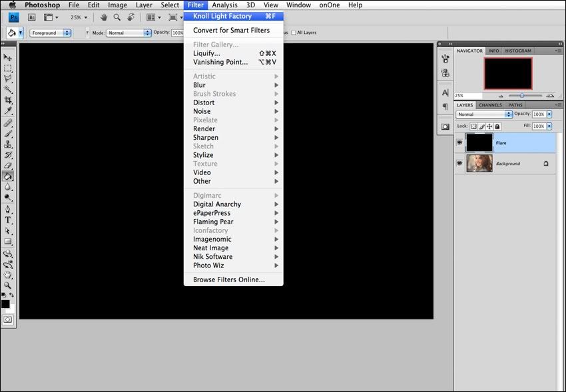Open the layer Opacity slider arrow
The image size is (566, 392).
pos(549,114)
